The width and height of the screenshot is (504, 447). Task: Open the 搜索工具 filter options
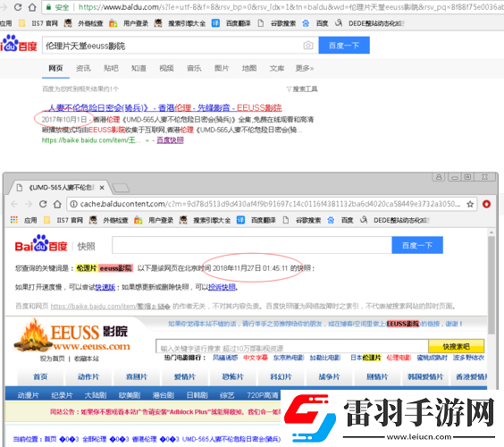coord(302,89)
